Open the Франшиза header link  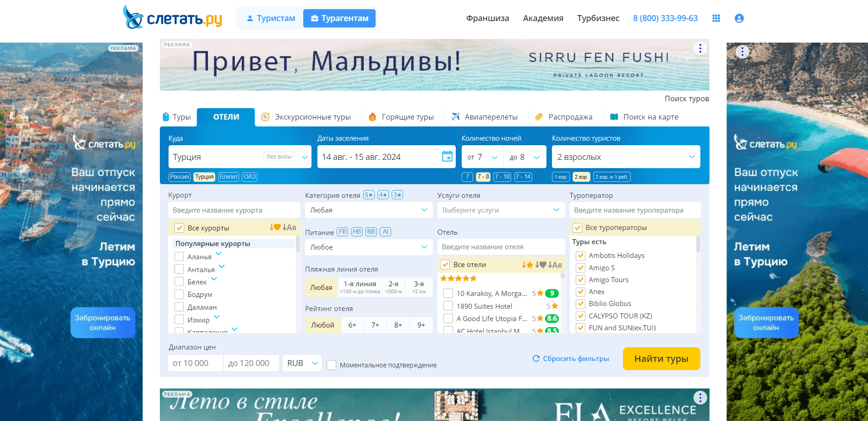pos(487,18)
